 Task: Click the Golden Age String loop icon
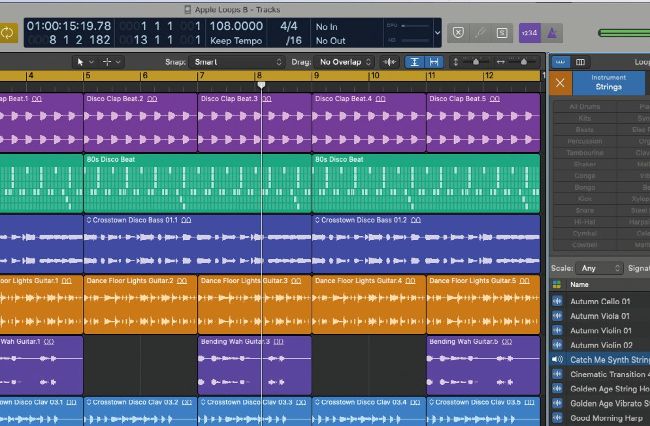[x=558, y=389]
